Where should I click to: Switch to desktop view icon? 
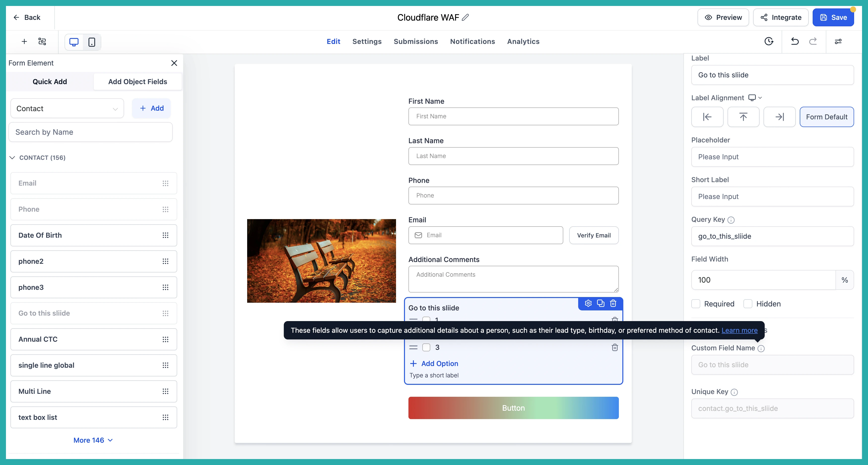74,42
